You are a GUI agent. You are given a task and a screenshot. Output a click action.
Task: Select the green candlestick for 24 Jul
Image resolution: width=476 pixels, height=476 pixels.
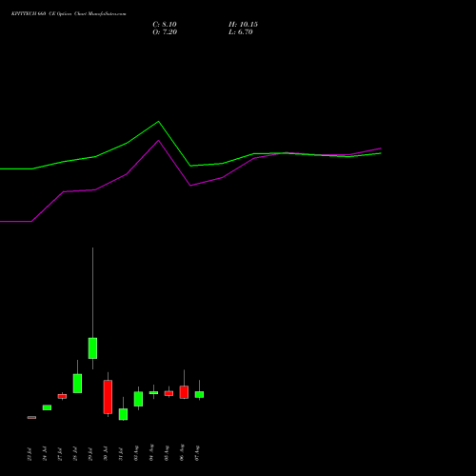coord(47,407)
